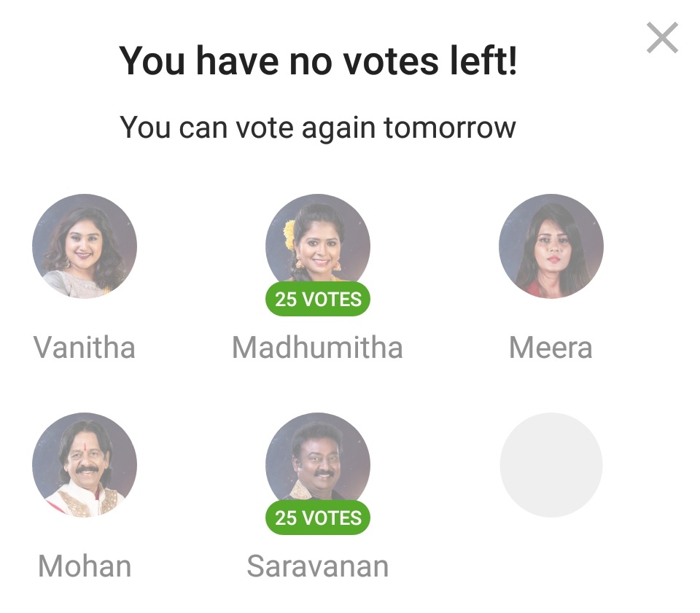Viewport: 700px width, 613px height.
Task: Click the "You can vote again tomorrow" message
Action: tap(318, 128)
